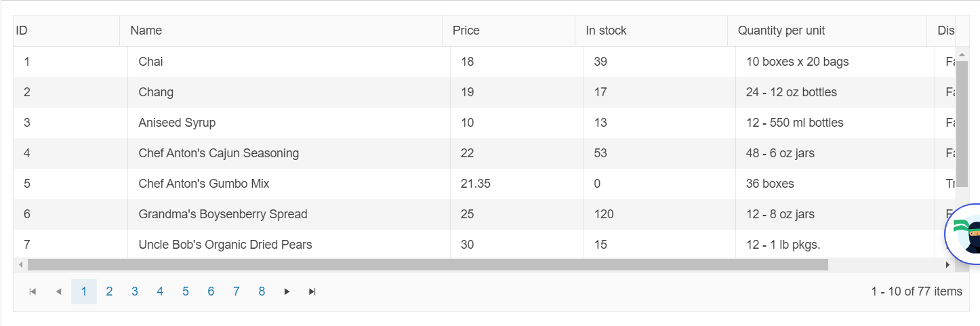The image size is (980, 326).
Task: Go to the first page arrow icon
Action: pyautogui.click(x=33, y=291)
